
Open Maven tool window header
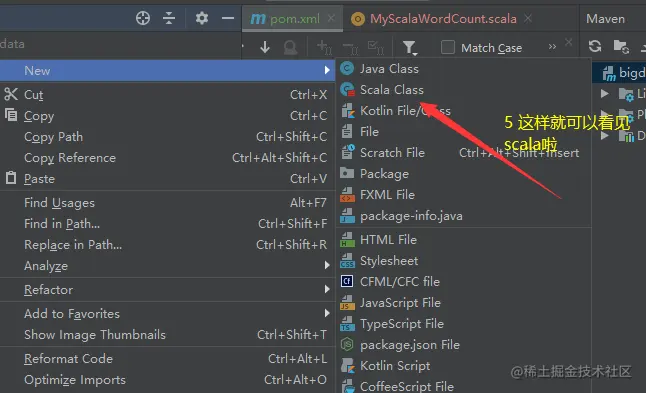point(605,19)
